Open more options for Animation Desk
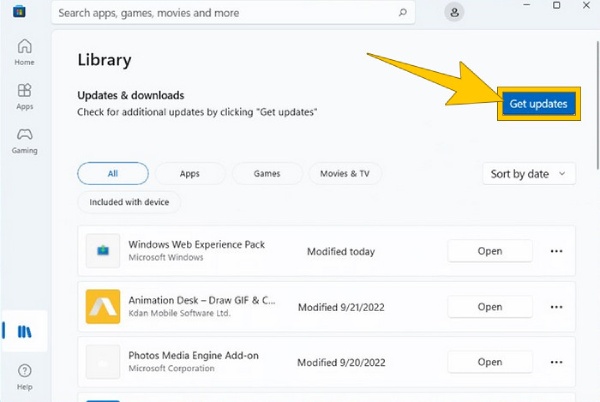The width and height of the screenshot is (600, 402). pyautogui.click(x=556, y=307)
